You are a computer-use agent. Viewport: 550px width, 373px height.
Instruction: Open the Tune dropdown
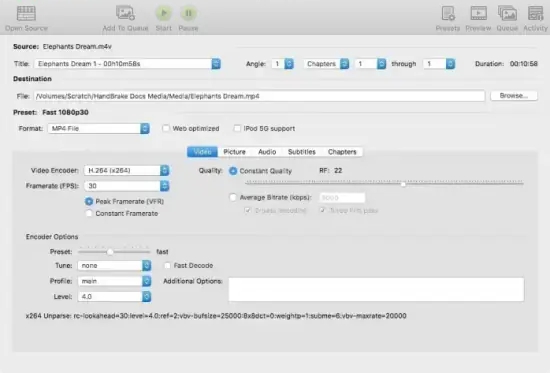(x=114, y=266)
